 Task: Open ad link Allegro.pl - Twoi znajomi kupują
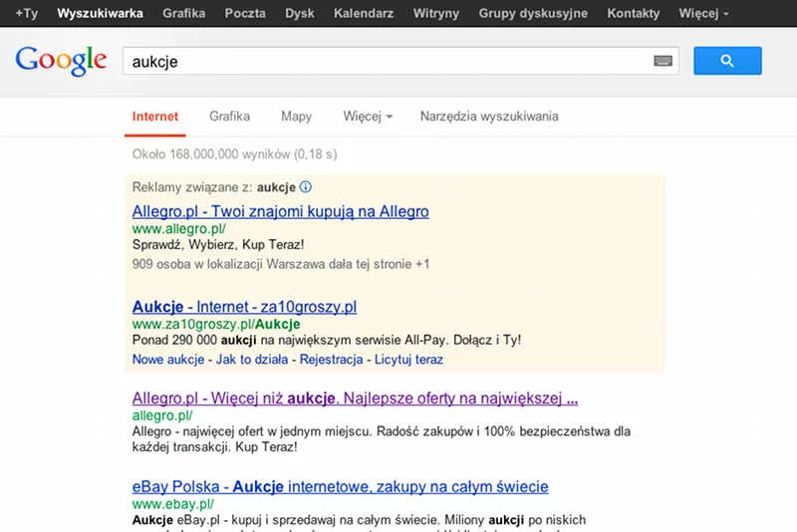(281, 211)
